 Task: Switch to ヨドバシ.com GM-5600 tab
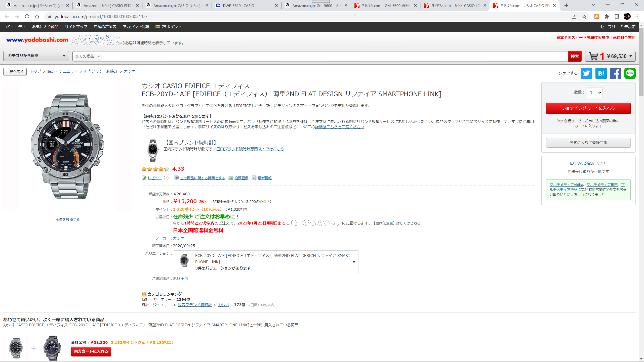coord(385,5)
